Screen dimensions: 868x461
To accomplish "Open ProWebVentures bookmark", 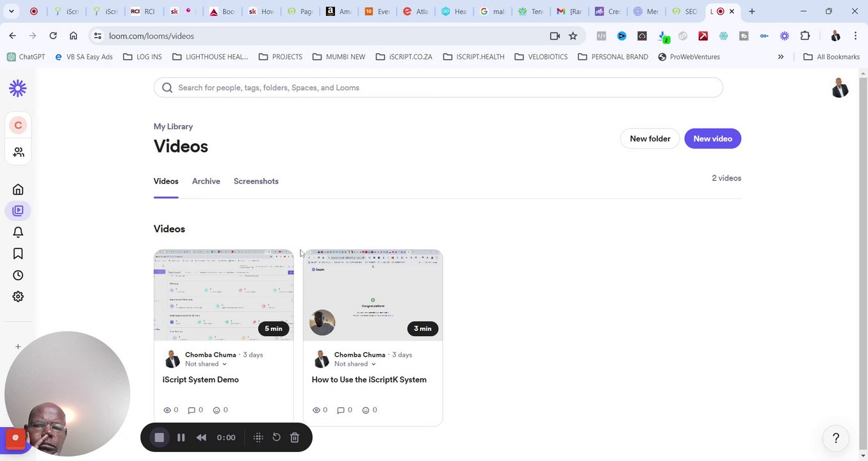I will 689,57.
